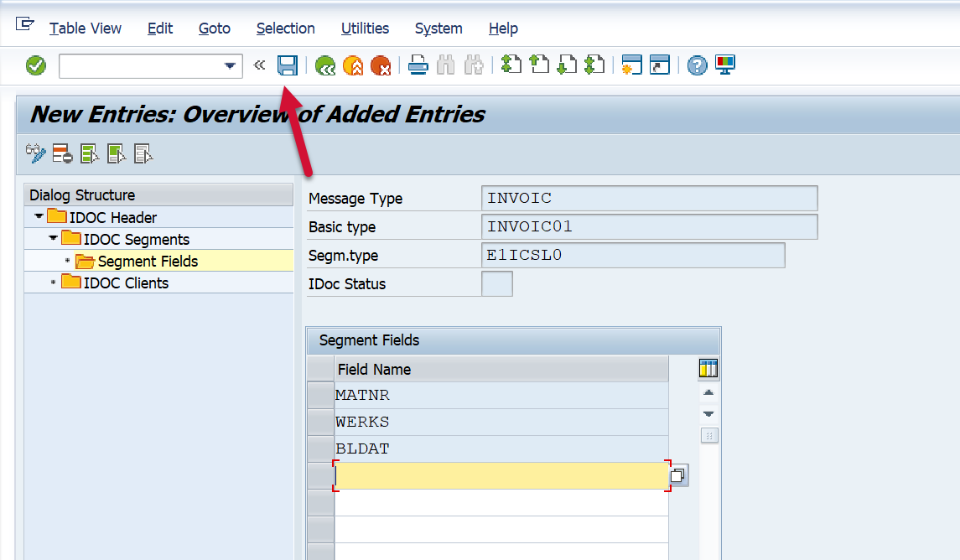The image size is (960, 560).
Task: Click the green Back arrow icon
Action: (325, 65)
